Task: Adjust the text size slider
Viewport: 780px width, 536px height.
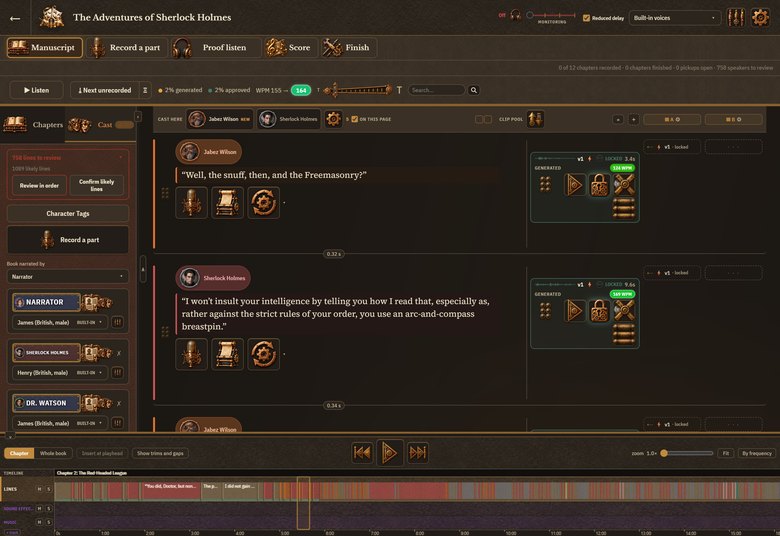Action: point(358,90)
